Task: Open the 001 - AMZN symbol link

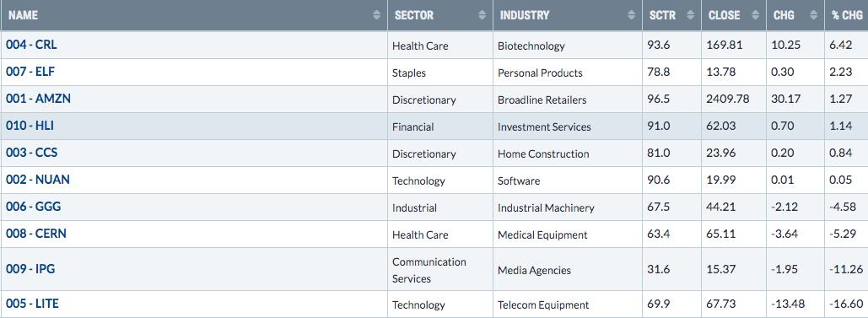Action: pos(38,100)
